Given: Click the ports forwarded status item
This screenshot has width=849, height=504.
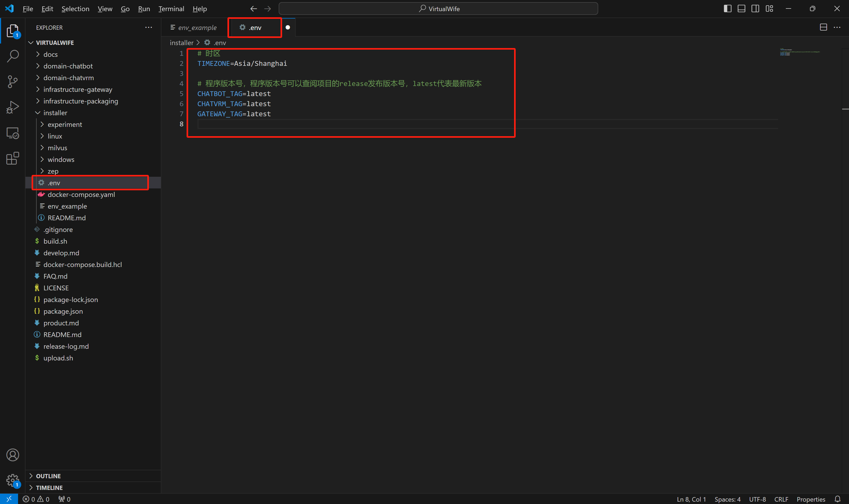Looking at the screenshot, I should pyautogui.click(x=64, y=499).
